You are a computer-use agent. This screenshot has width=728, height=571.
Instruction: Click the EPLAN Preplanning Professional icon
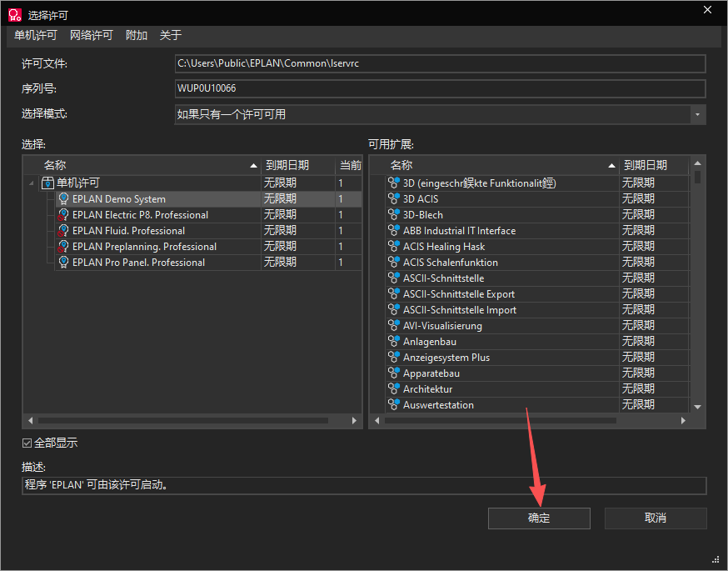tap(63, 247)
